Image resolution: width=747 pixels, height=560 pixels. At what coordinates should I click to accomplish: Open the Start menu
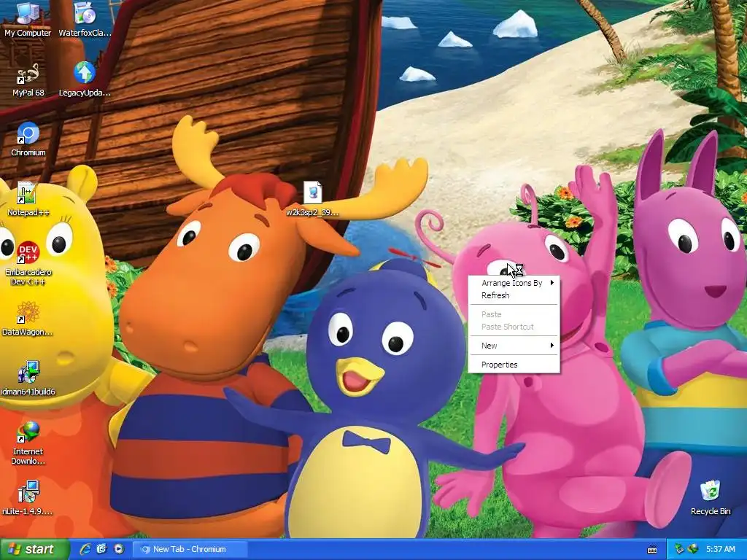tap(34, 549)
